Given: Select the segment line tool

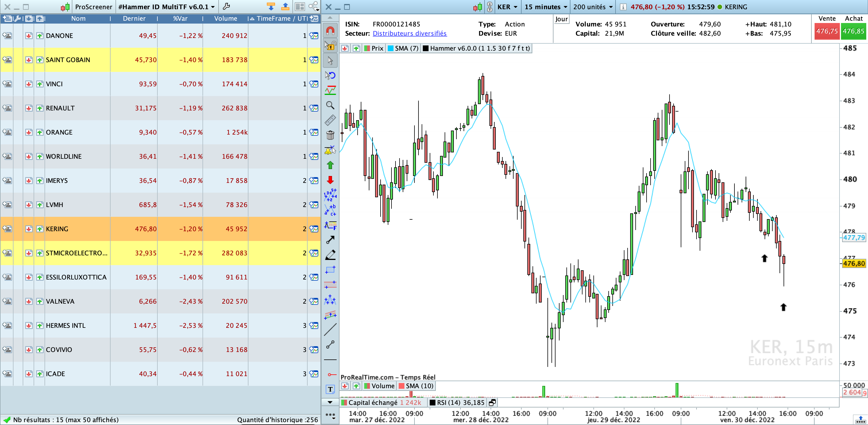Looking at the screenshot, I should pyautogui.click(x=330, y=344).
